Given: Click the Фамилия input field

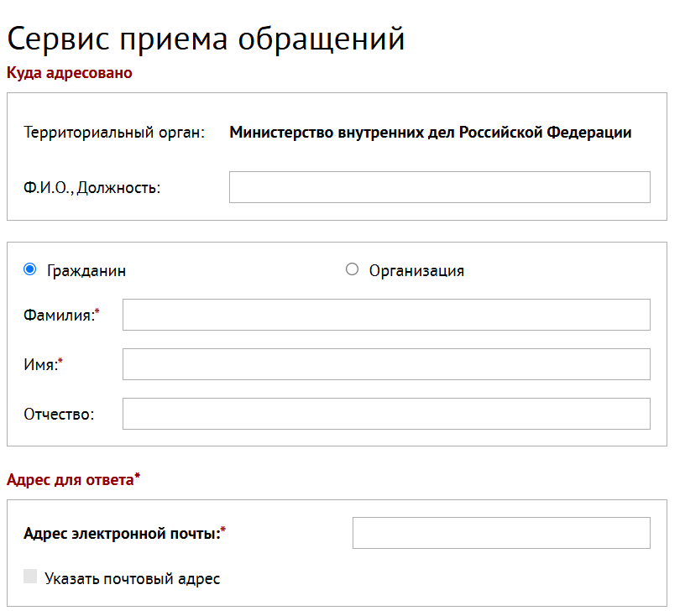Looking at the screenshot, I should (386, 315).
